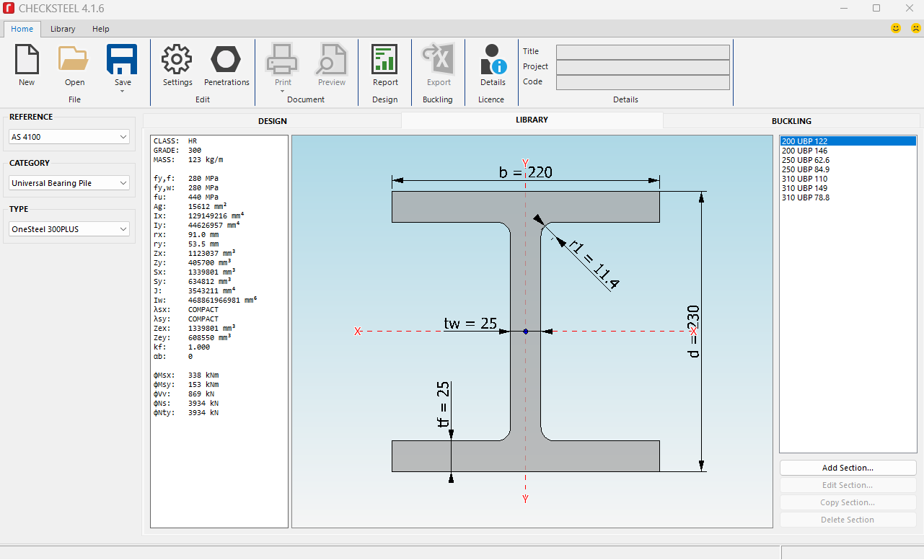Click the Project input field
The width and height of the screenshot is (924, 560).
click(643, 67)
